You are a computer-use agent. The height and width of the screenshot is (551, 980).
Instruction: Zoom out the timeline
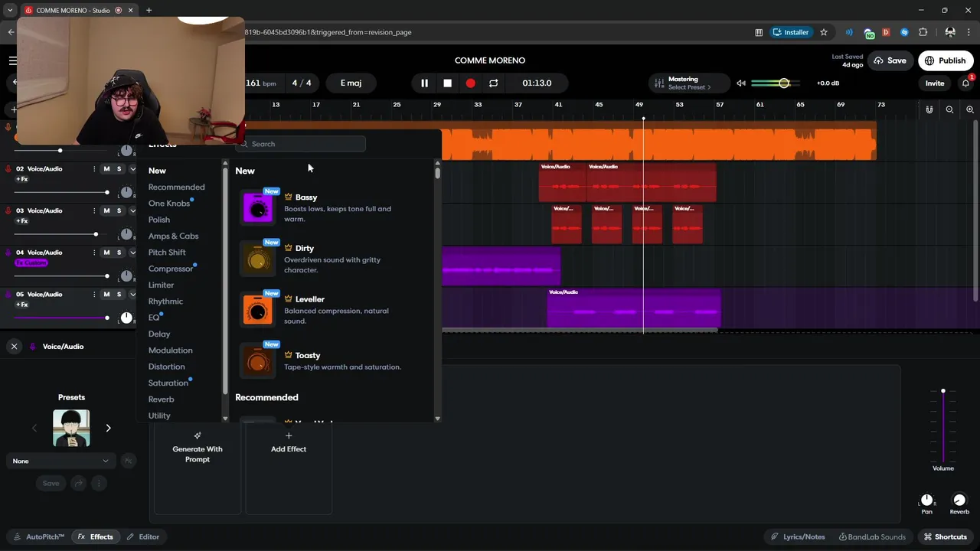pyautogui.click(x=949, y=109)
